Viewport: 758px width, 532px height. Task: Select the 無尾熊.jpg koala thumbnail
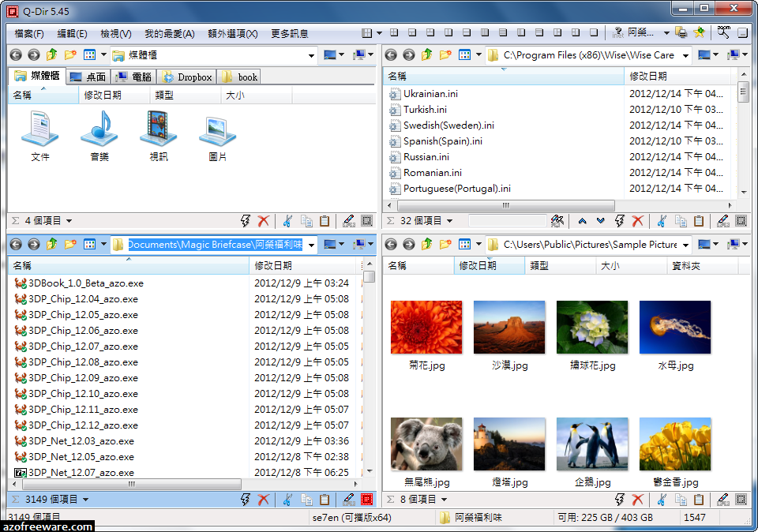pos(426,451)
